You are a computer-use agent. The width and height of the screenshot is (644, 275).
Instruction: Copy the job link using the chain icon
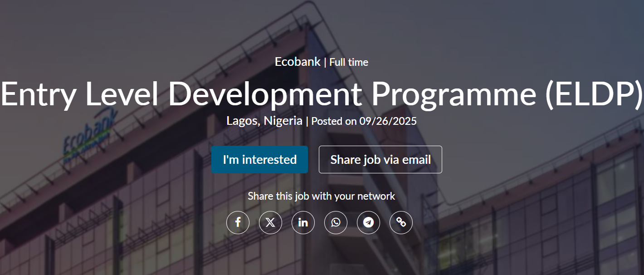point(401,222)
